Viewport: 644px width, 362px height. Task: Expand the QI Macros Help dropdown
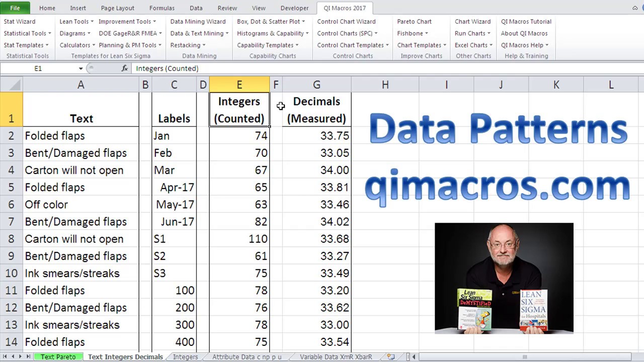(525, 45)
